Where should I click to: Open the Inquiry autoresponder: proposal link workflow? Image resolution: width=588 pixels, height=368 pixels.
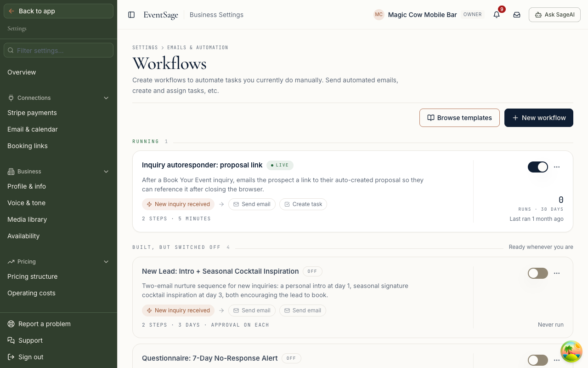point(202,165)
